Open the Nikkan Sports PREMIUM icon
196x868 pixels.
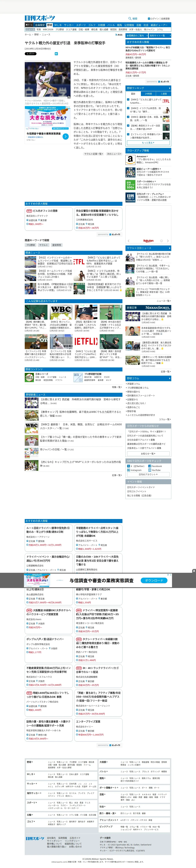(130, 197)
